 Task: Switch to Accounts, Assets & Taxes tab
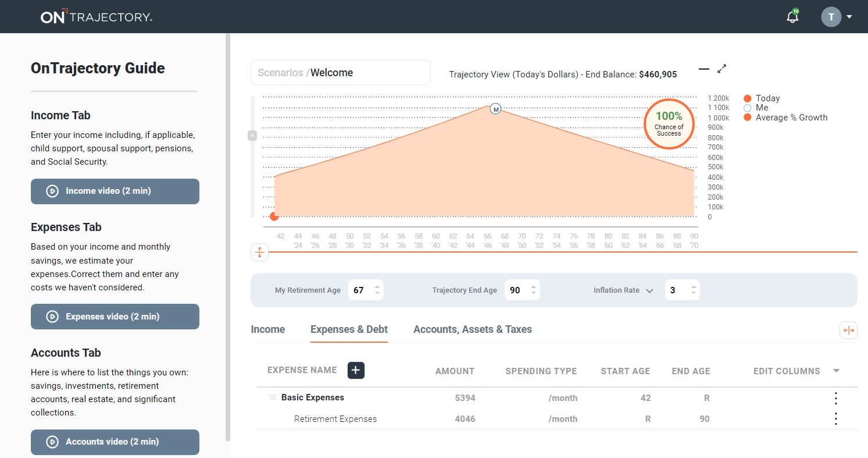click(x=472, y=329)
